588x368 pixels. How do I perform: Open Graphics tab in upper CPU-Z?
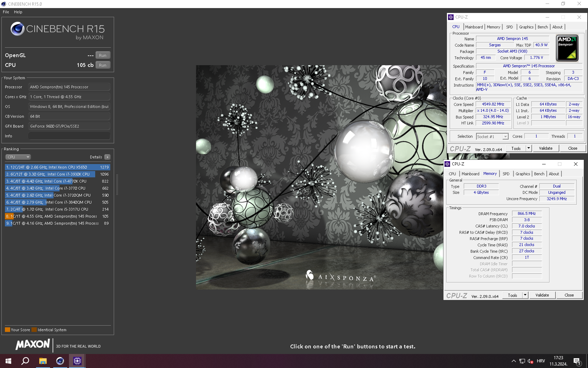click(526, 27)
